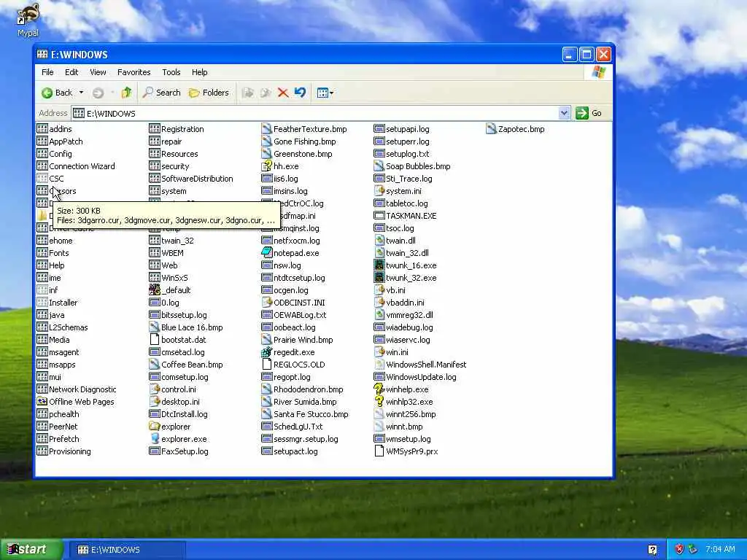Select the explorer scrap file icon

(155, 426)
